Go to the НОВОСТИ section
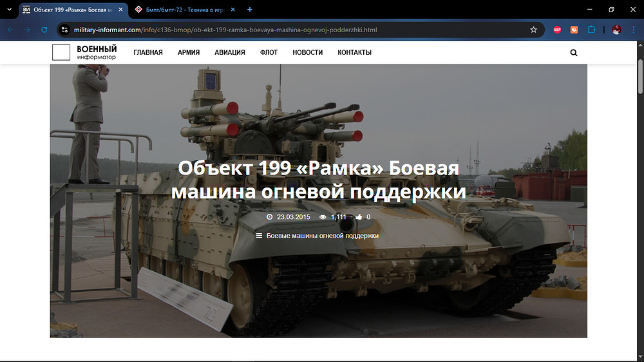This screenshot has height=362, width=644. coord(307,53)
